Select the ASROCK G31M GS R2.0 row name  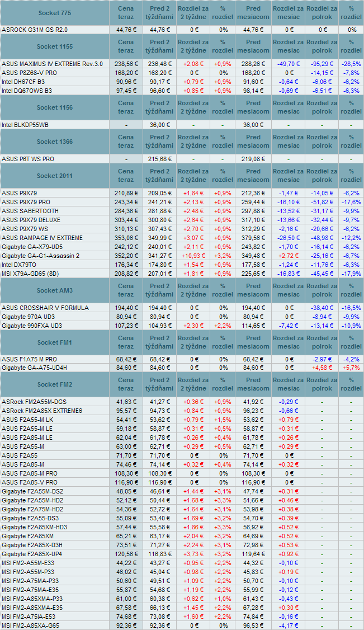coord(35,30)
